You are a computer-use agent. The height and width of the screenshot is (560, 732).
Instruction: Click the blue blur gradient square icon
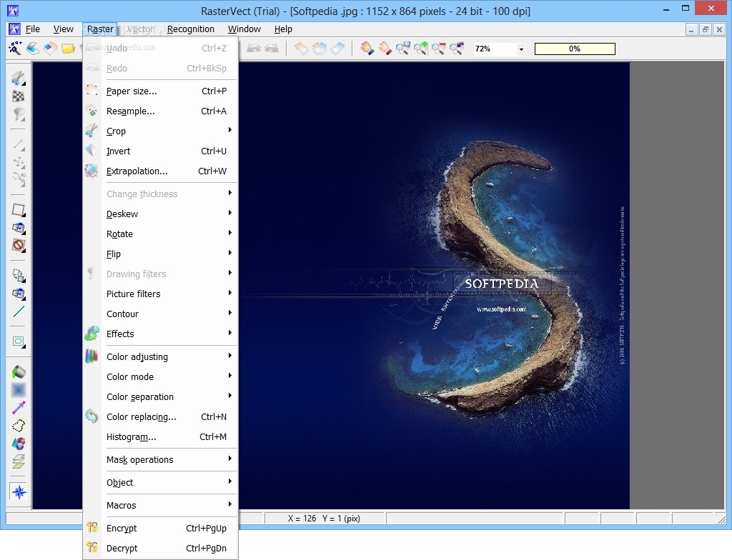18,390
